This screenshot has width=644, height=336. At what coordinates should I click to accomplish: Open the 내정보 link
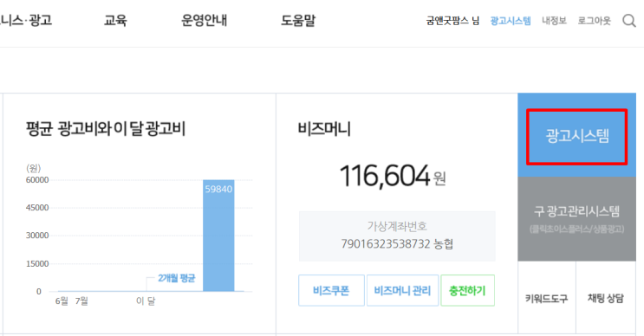click(554, 21)
